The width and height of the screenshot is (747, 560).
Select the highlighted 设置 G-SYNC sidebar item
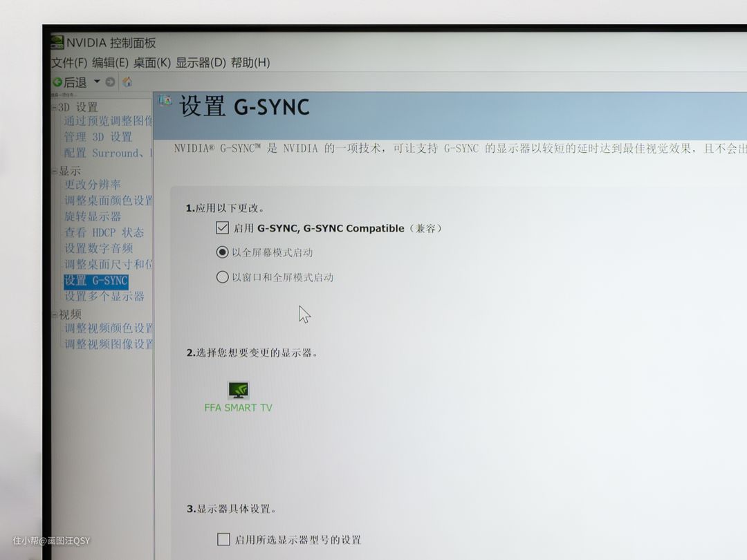pos(96,281)
